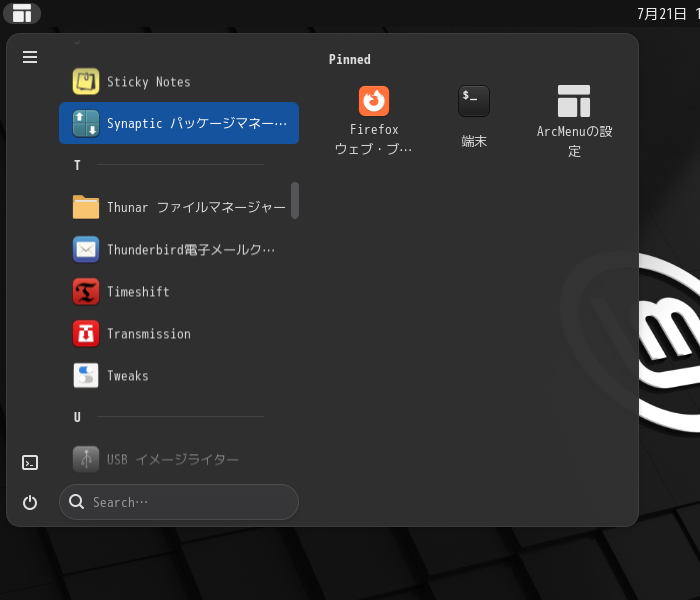Open the hamburger menu in ArcMenu sidebar

pyautogui.click(x=30, y=57)
